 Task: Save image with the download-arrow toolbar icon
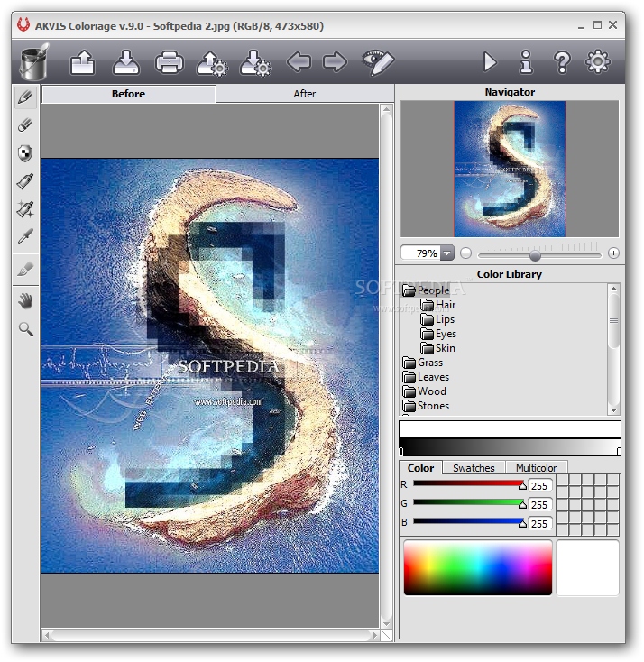tap(126, 62)
